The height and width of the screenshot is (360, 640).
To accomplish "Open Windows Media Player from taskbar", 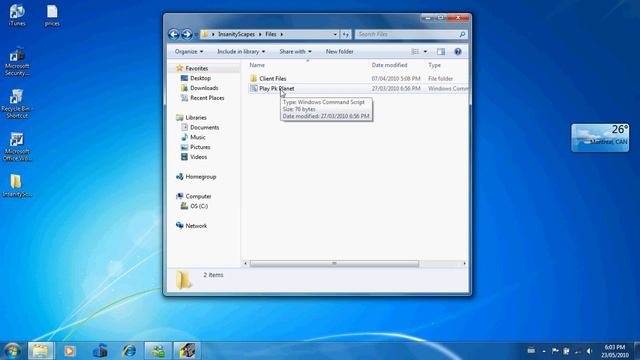I will (69, 351).
